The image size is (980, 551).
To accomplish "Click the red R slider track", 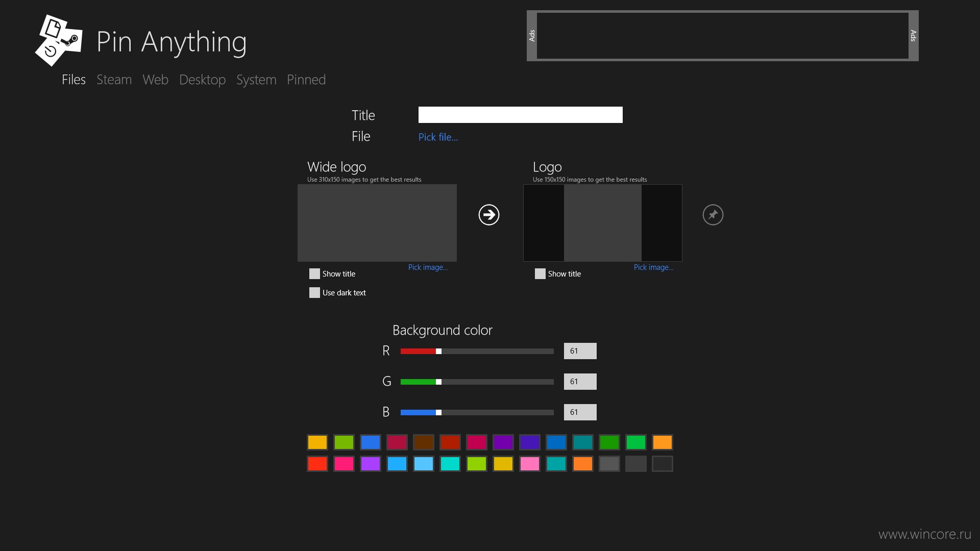I will pos(477,351).
